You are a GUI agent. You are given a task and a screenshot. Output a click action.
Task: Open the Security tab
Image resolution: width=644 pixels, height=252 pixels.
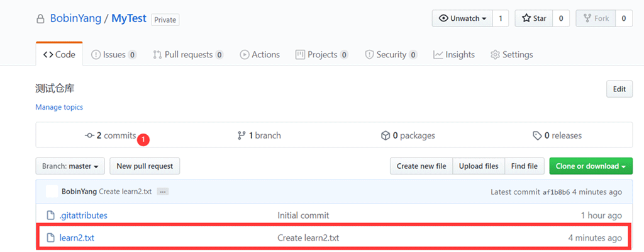point(391,54)
